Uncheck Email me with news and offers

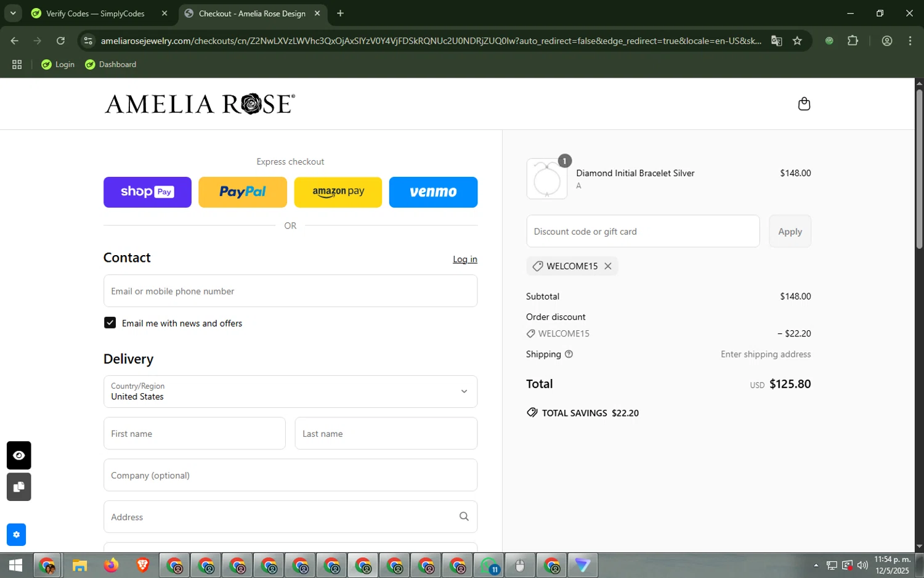[110, 323]
